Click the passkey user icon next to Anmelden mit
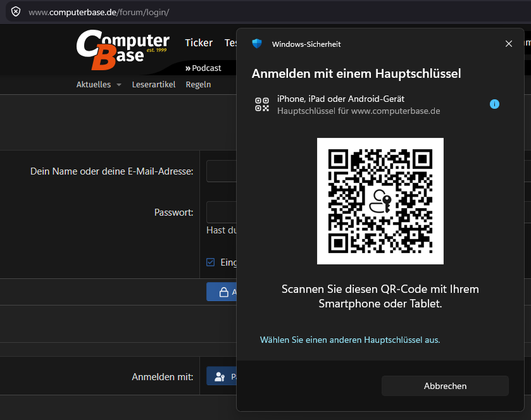This screenshot has width=531, height=420. click(x=220, y=376)
